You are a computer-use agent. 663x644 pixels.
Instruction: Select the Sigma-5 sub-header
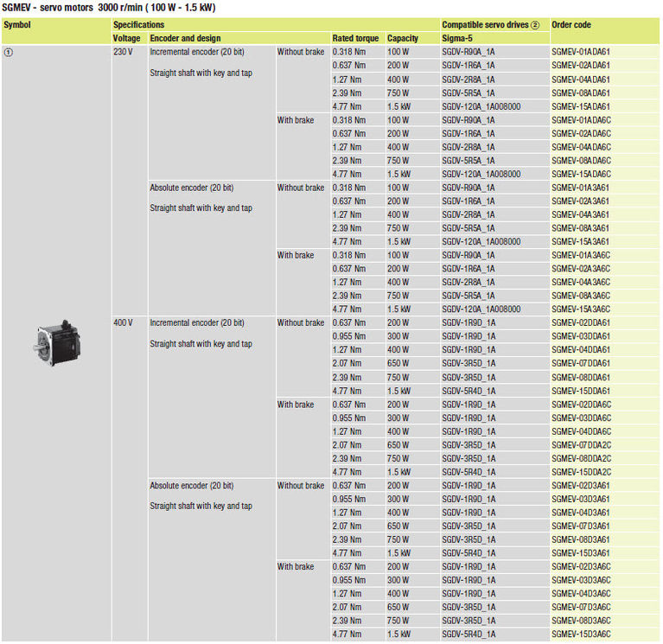pyautogui.click(x=458, y=39)
